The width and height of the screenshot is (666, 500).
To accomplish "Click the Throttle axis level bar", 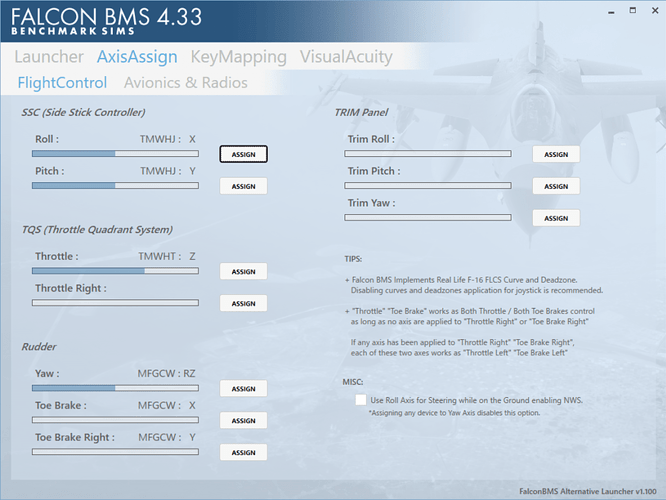I will click(x=115, y=271).
